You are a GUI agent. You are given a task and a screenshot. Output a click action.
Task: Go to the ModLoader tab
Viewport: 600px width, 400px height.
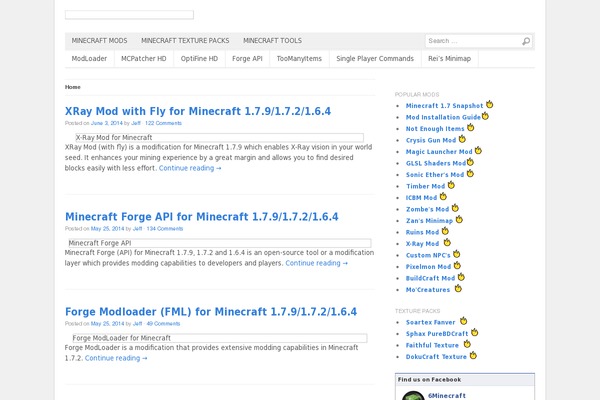89,59
